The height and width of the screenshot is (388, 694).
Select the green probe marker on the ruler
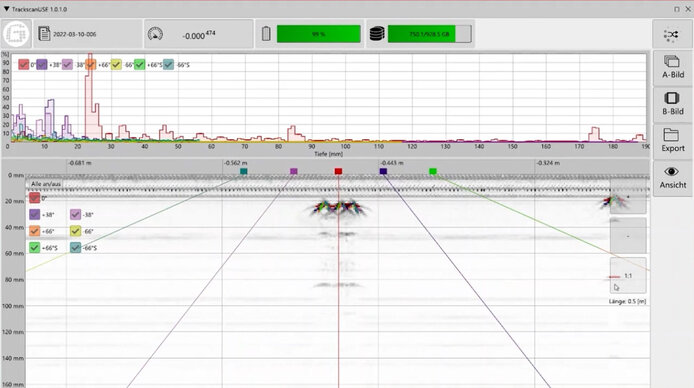[433, 171]
